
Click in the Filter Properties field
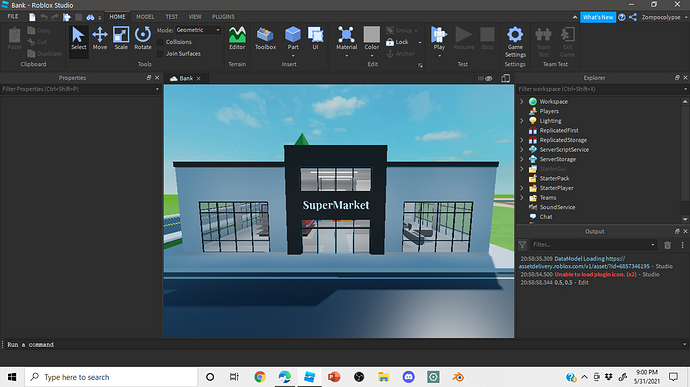[x=81, y=89]
